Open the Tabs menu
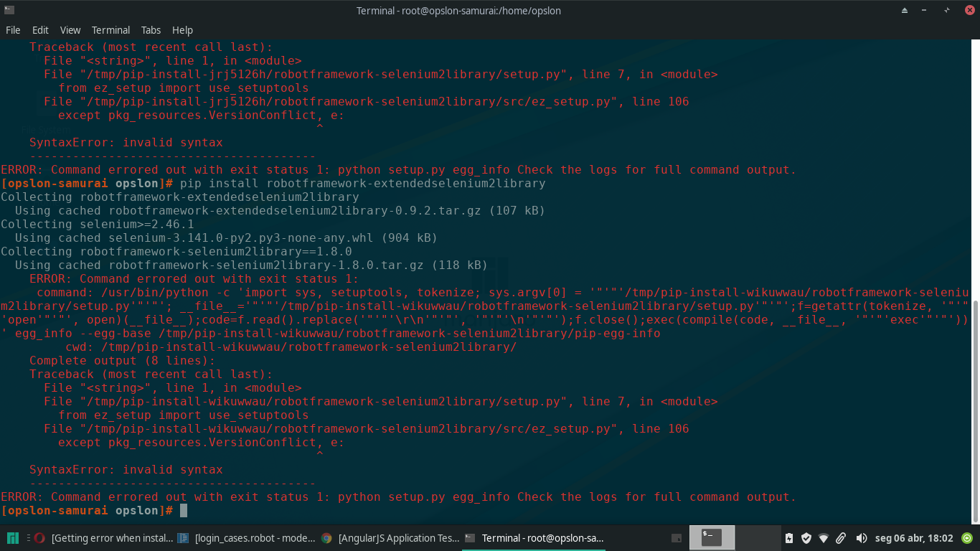 point(151,30)
